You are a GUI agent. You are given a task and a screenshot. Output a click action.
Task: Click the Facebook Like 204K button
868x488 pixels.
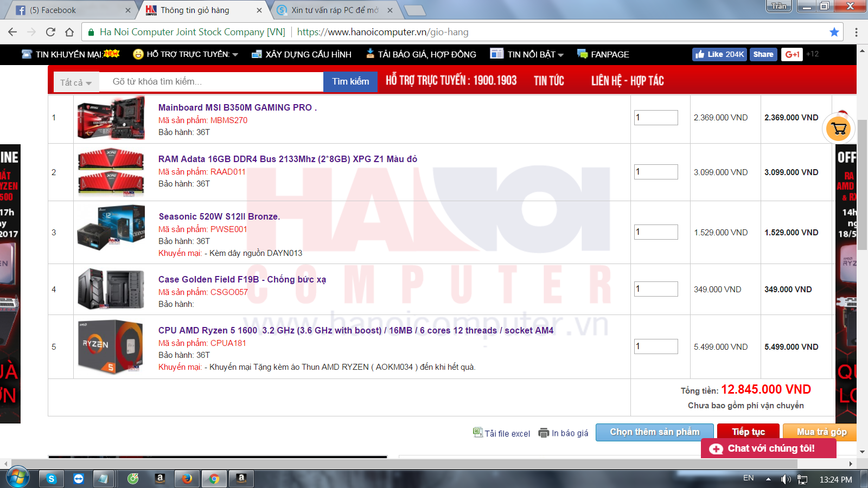[x=719, y=54]
